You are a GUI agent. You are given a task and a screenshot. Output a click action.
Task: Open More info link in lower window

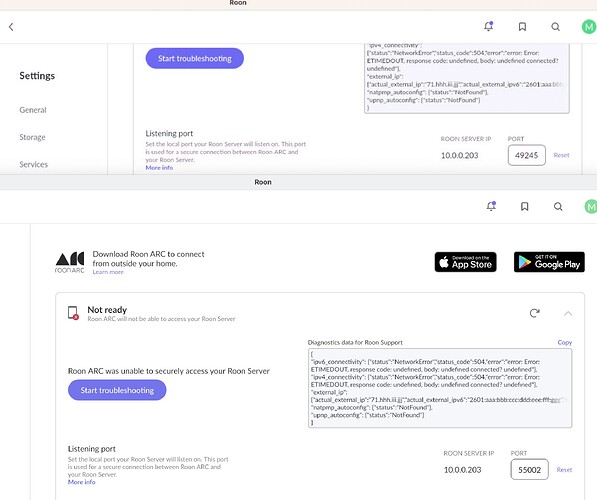click(x=81, y=482)
